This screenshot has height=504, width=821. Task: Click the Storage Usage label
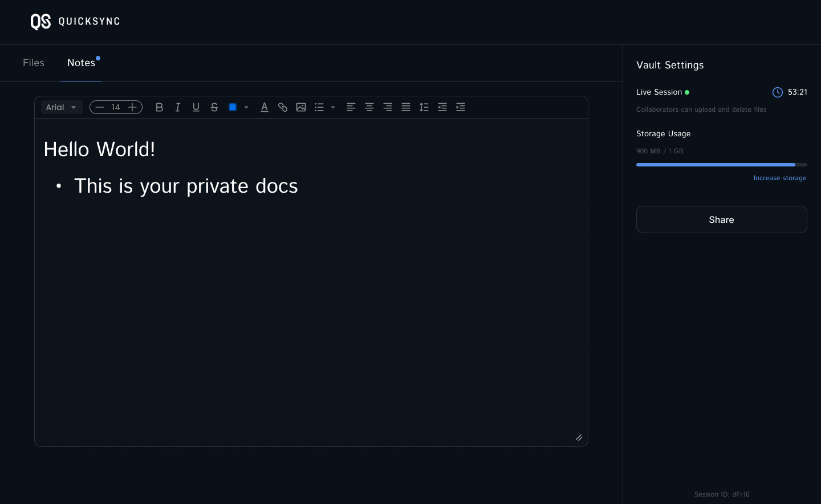pyautogui.click(x=664, y=133)
